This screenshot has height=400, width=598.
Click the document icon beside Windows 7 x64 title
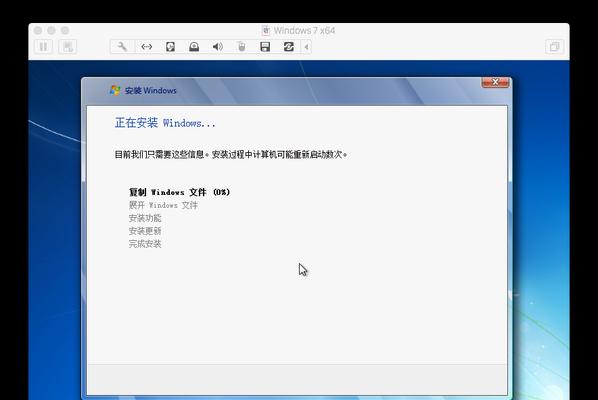coord(266,31)
